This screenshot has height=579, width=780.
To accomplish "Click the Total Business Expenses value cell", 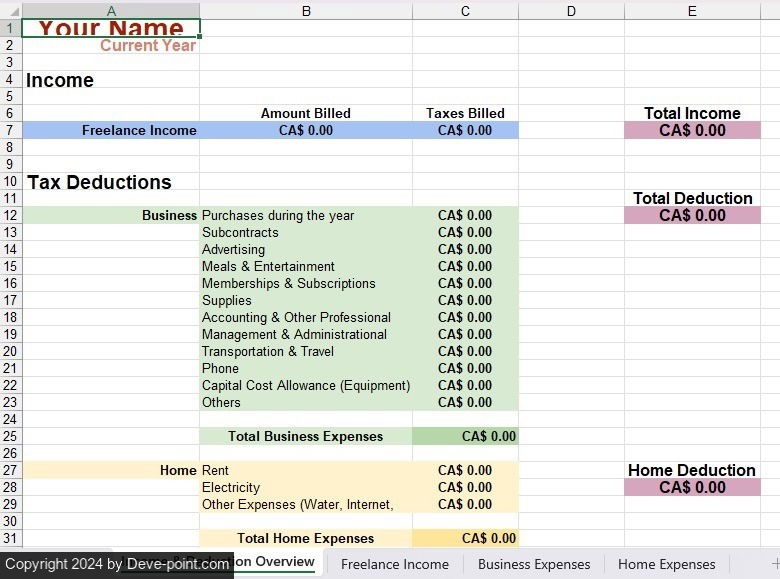I will [465, 437].
